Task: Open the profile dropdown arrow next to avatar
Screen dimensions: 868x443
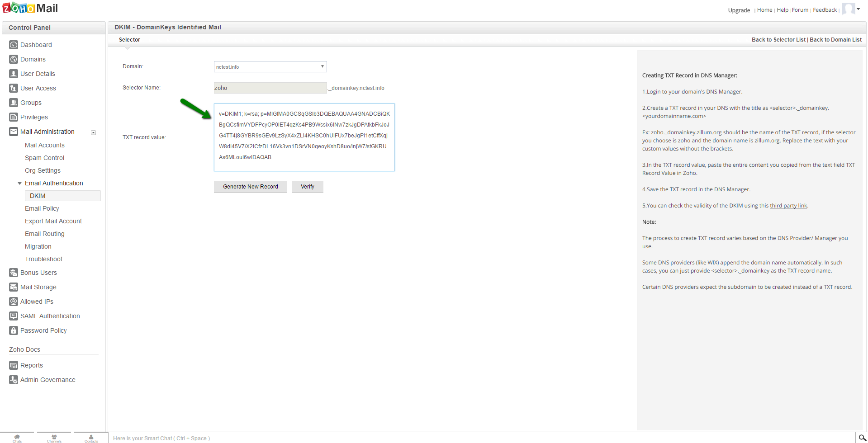Action: tap(859, 9)
